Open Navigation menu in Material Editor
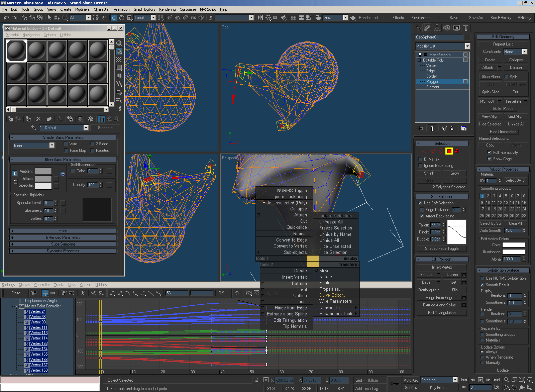The image size is (535, 392). point(31,35)
